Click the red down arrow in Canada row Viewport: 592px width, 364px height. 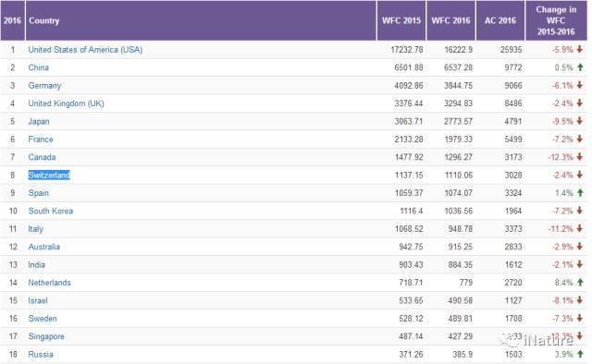tap(580, 157)
